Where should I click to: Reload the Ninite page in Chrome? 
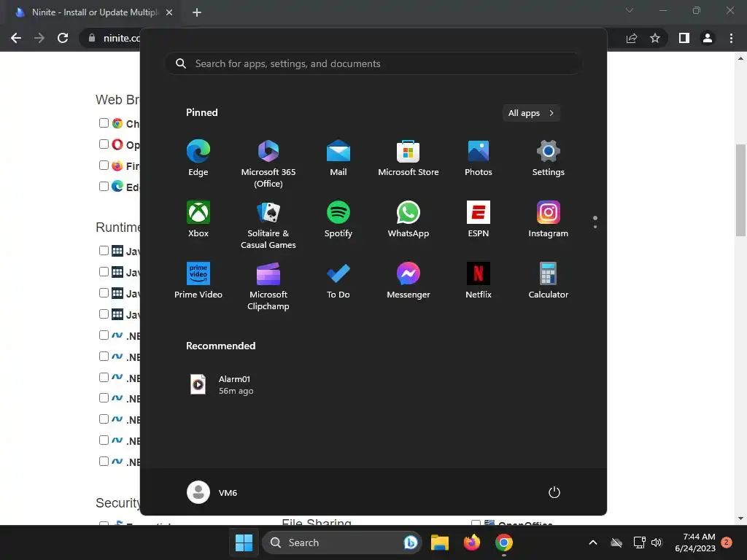tap(63, 38)
